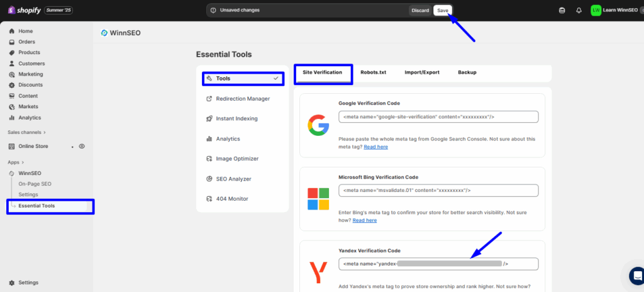644x292 pixels.
Task: Expand the Apps section
Action: (16, 162)
